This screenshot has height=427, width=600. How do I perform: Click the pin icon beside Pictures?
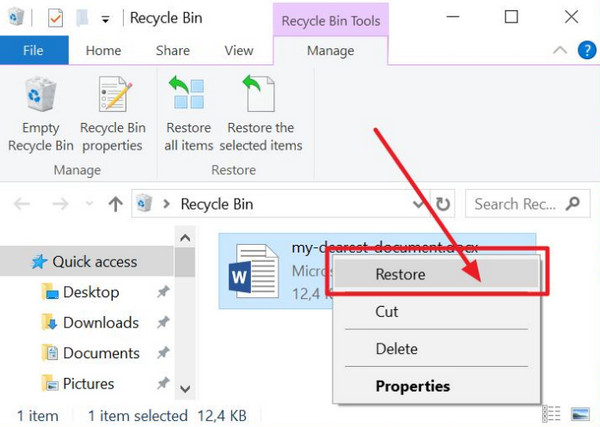point(163,383)
